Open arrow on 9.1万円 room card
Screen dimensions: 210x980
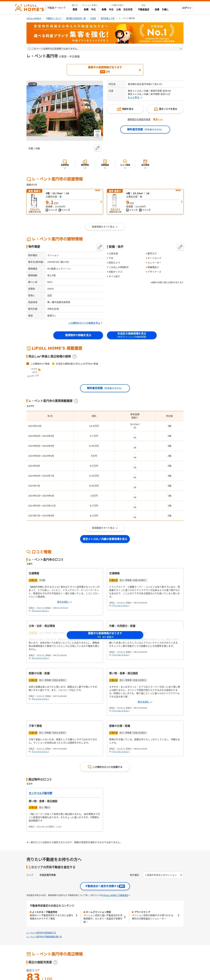tap(101, 202)
